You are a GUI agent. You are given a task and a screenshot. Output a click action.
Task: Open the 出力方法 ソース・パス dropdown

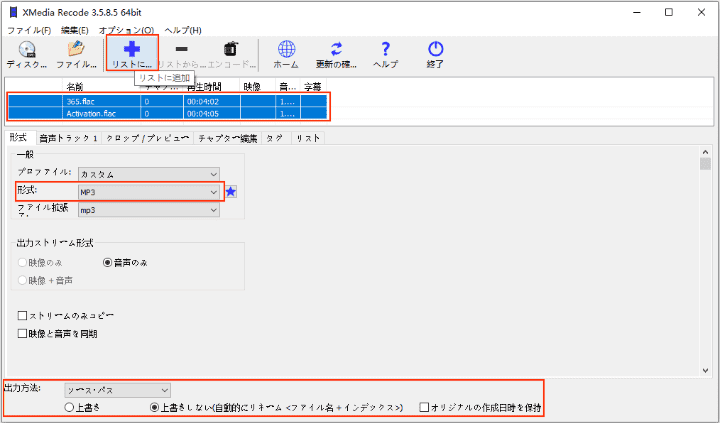tap(118, 390)
